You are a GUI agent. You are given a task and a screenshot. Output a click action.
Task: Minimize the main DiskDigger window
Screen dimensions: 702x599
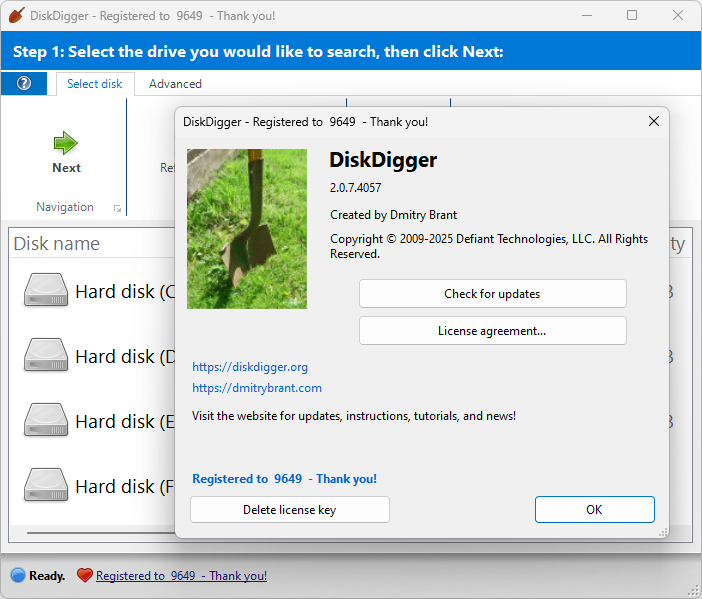[x=587, y=15]
